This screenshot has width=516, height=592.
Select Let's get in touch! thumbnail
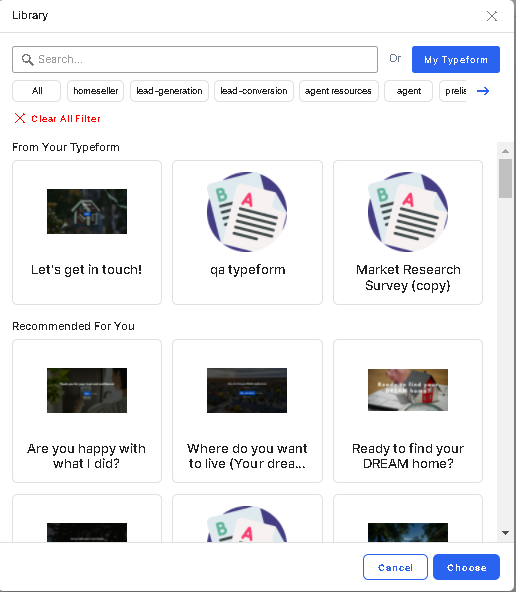[x=87, y=211]
